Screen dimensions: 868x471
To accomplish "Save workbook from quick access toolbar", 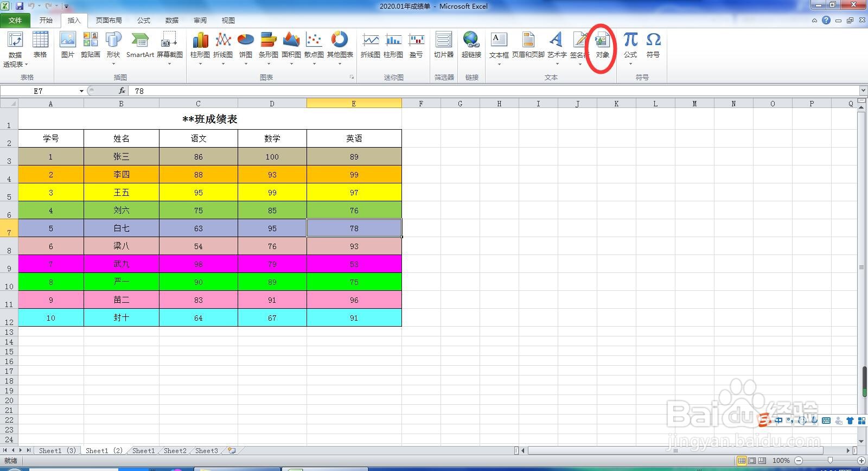I will 20,6.
